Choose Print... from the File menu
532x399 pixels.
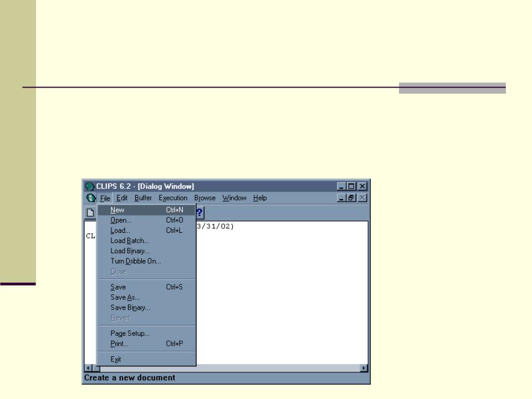(x=146, y=344)
